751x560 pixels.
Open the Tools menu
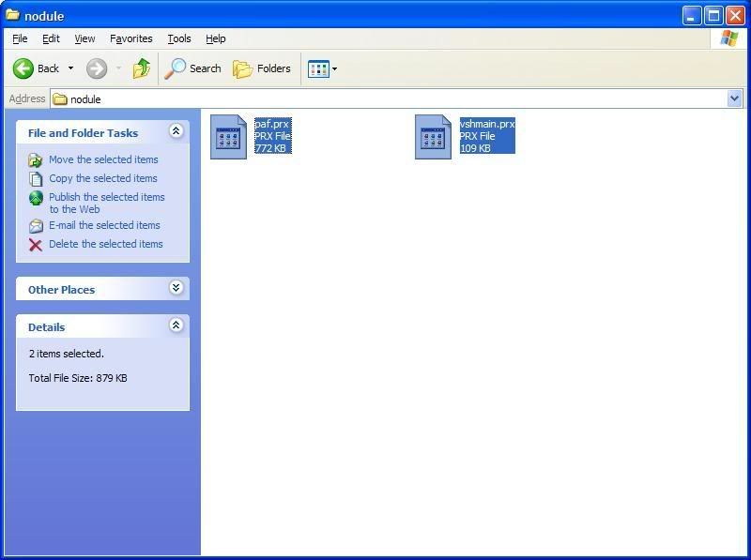click(x=179, y=38)
